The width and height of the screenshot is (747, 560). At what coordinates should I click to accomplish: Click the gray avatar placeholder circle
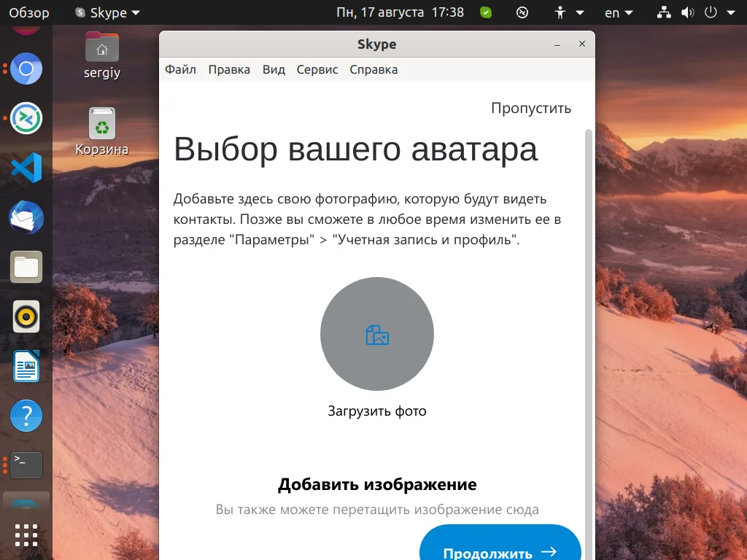pyautogui.click(x=377, y=334)
